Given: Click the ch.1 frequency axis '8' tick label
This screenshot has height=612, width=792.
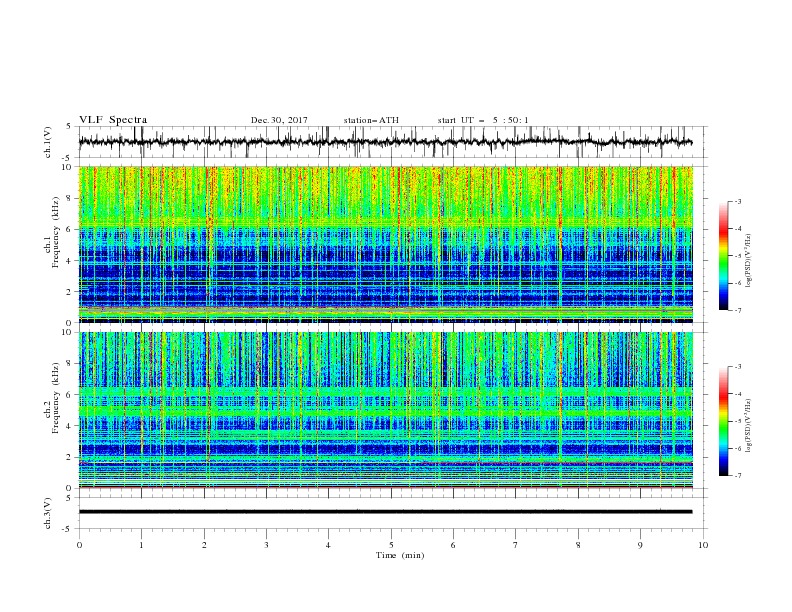Looking at the screenshot, I should point(70,198).
